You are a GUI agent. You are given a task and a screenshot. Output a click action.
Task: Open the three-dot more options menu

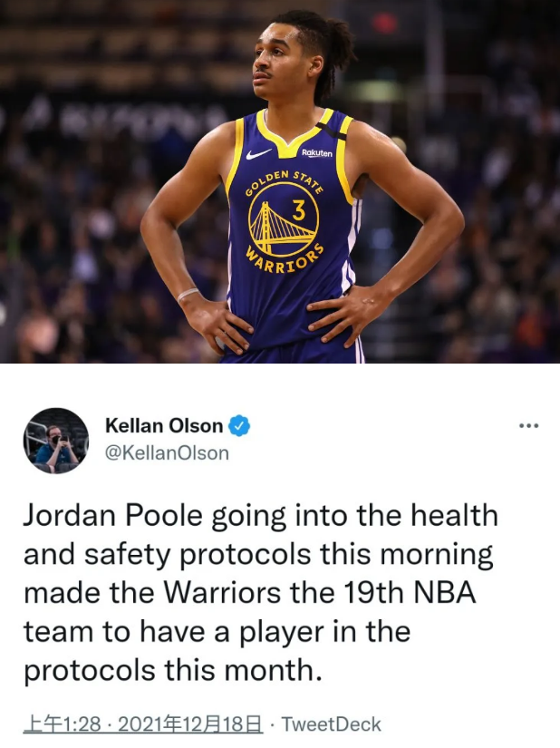point(529,425)
